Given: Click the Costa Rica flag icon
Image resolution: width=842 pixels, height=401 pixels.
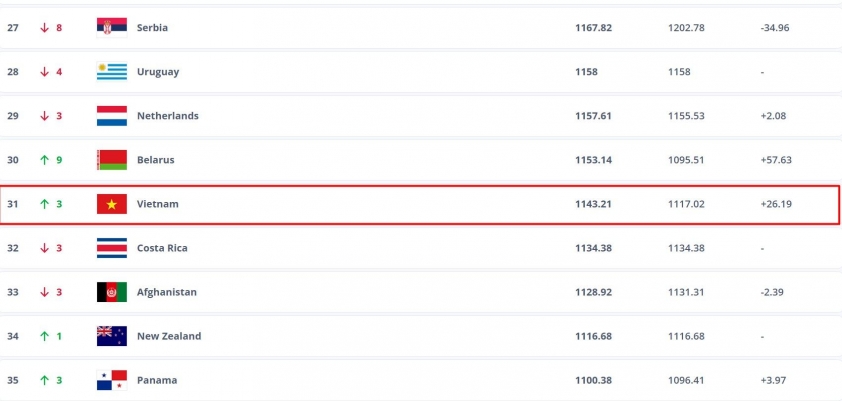Looking at the screenshot, I should click(112, 248).
